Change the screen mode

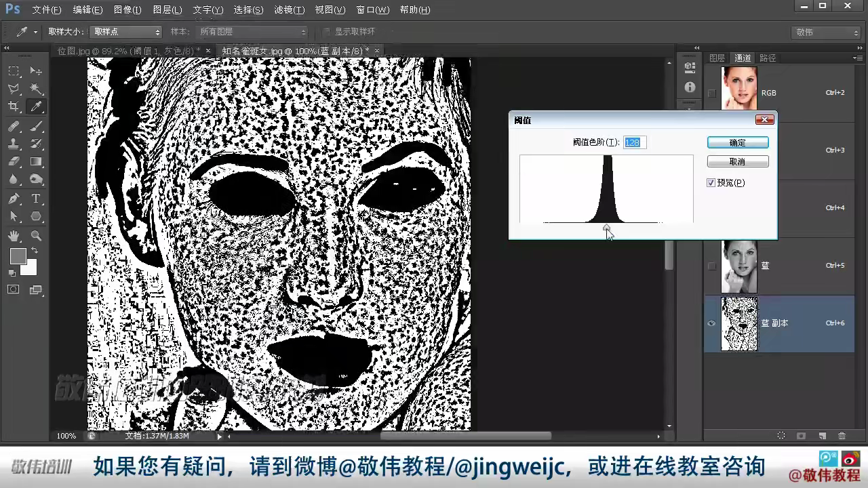click(x=36, y=289)
